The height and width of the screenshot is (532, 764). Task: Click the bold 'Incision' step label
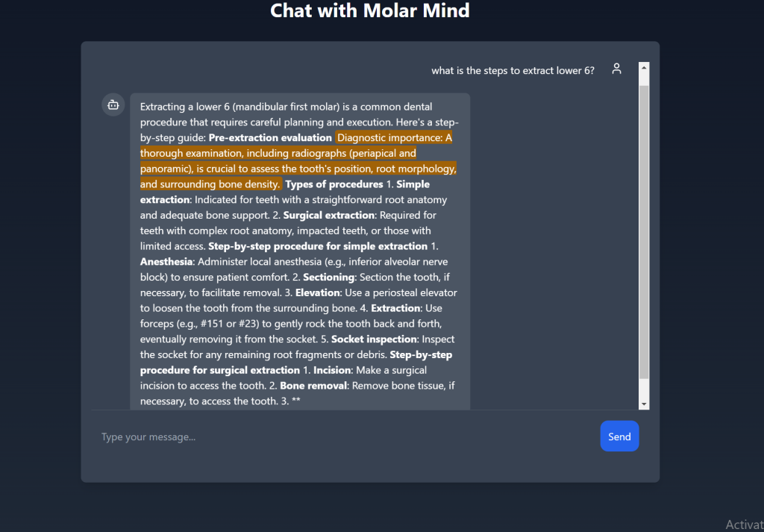pyautogui.click(x=331, y=370)
